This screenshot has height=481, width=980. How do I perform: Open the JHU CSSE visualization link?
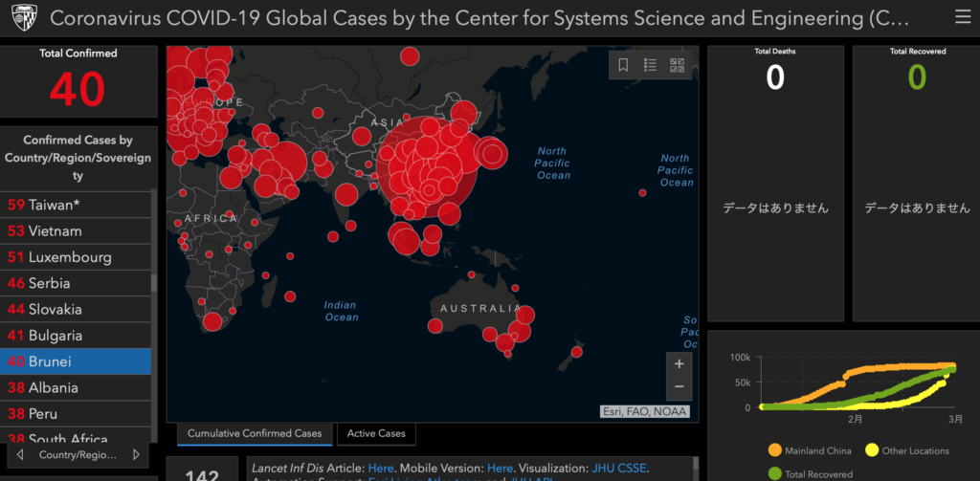pos(620,468)
